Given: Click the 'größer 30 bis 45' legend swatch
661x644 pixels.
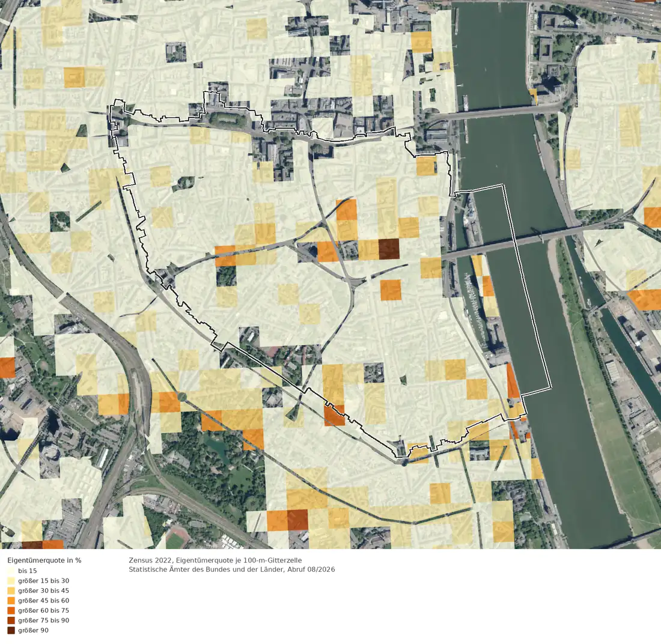Looking at the screenshot, I should (11, 591).
